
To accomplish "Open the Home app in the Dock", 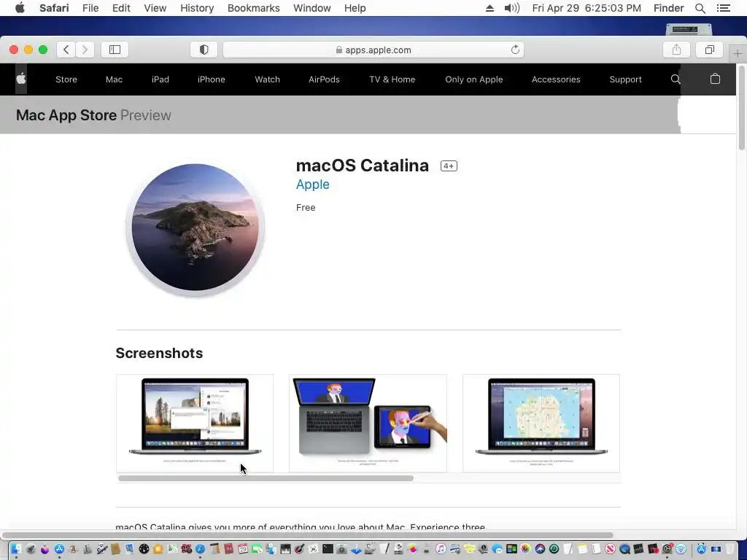I will point(158,549).
